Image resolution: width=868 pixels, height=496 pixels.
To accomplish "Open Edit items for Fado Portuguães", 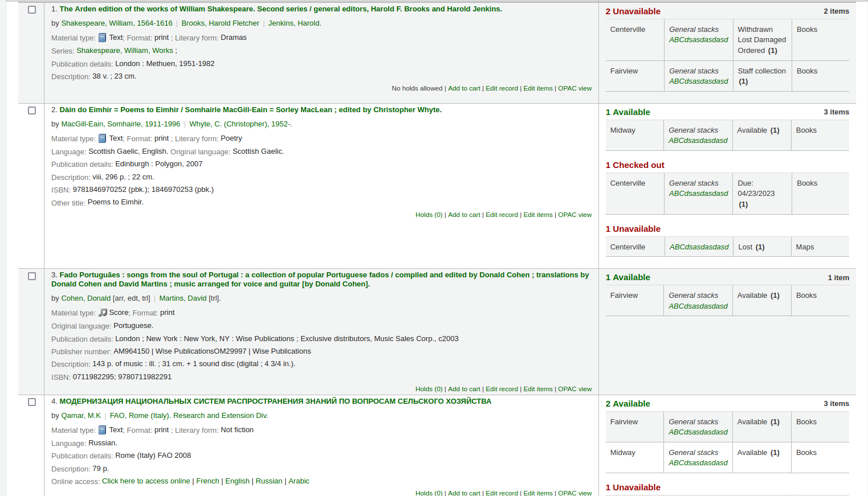I will point(538,389).
